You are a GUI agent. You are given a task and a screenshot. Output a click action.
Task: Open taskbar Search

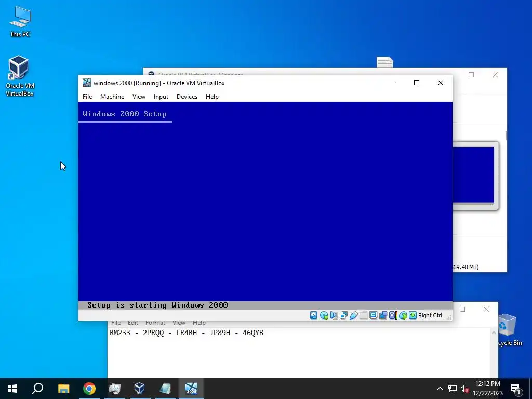point(37,389)
